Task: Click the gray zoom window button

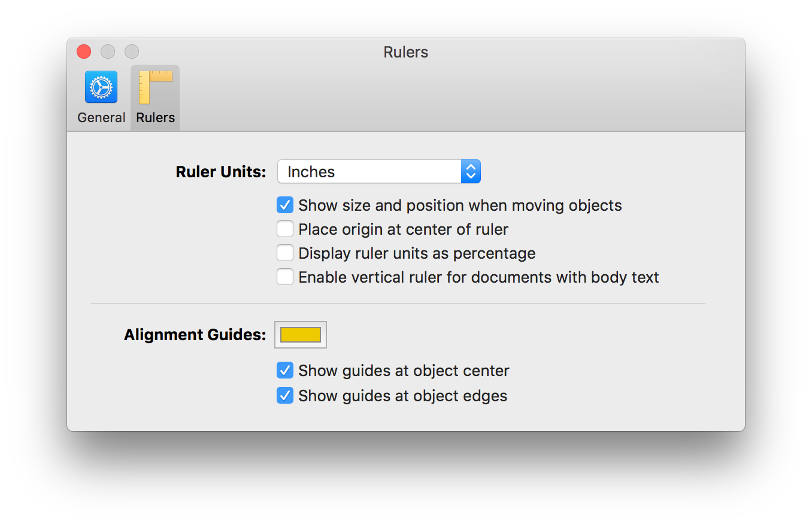Action: point(132,52)
